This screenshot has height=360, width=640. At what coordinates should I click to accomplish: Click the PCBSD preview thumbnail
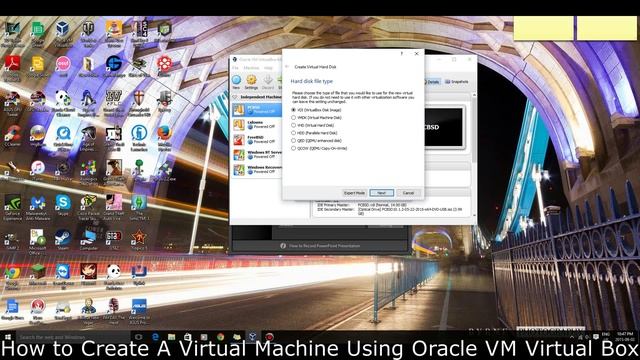click(x=444, y=127)
